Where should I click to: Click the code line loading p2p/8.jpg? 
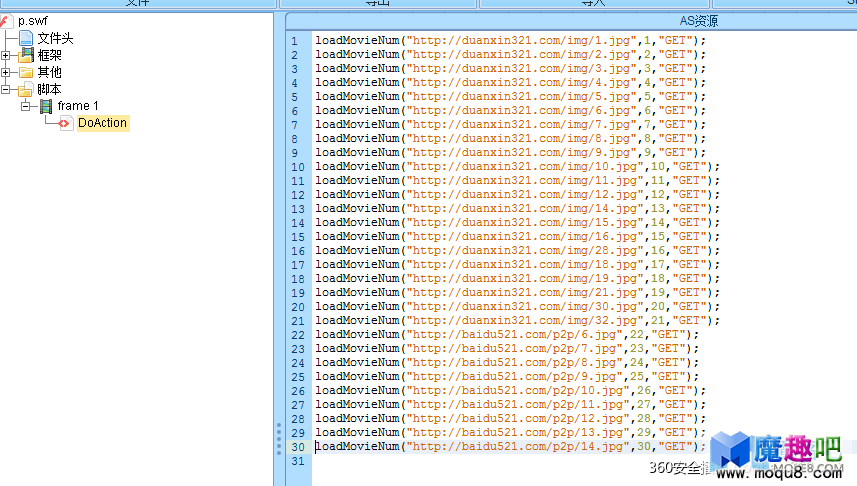click(x=507, y=362)
